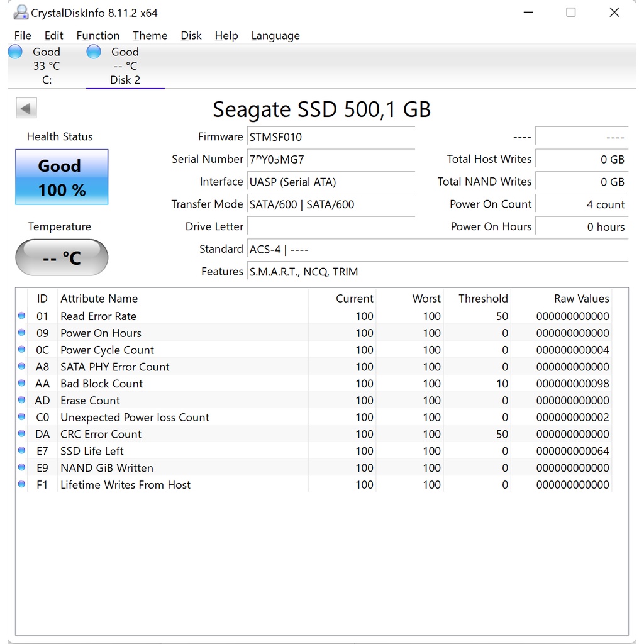Go to previous disk with back arrow
The image size is (644, 644).
point(26,108)
